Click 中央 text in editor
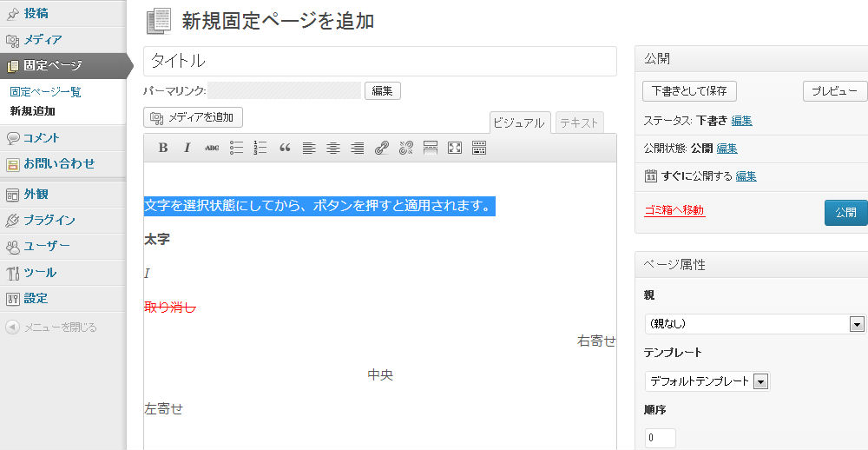 [380, 375]
